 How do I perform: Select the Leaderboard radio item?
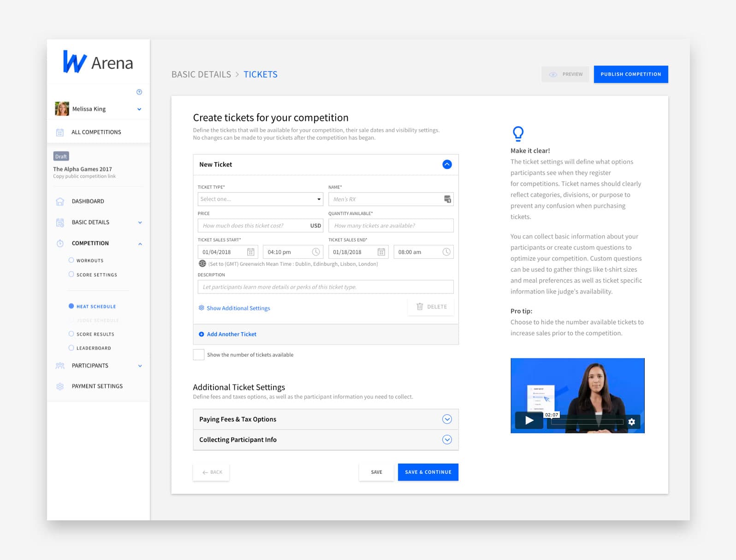(x=71, y=348)
